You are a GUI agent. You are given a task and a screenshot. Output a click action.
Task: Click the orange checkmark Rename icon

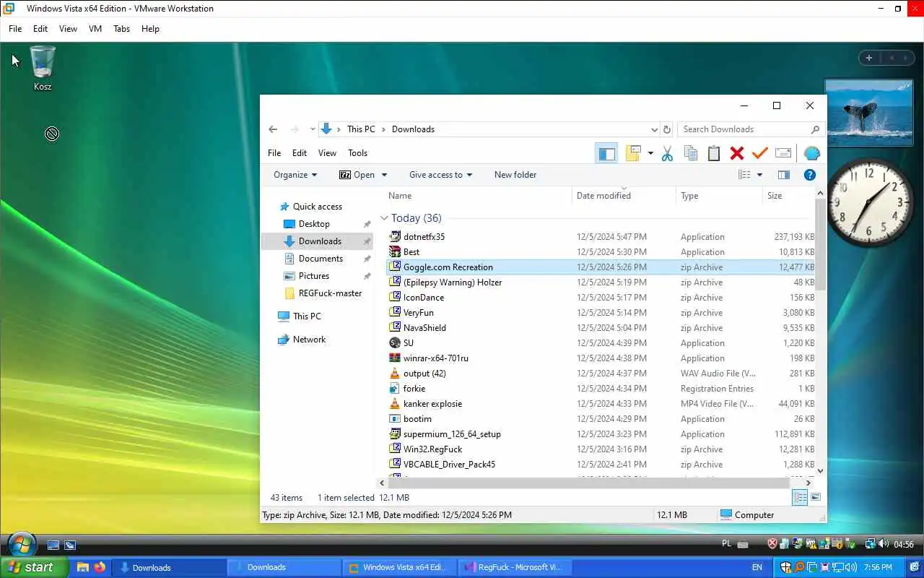click(x=759, y=153)
